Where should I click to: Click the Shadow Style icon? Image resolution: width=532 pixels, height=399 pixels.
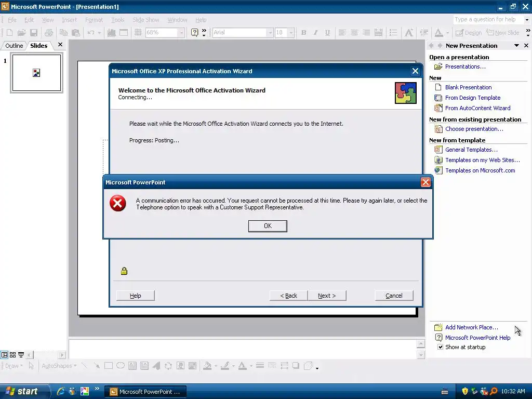pyautogui.click(x=296, y=366)
